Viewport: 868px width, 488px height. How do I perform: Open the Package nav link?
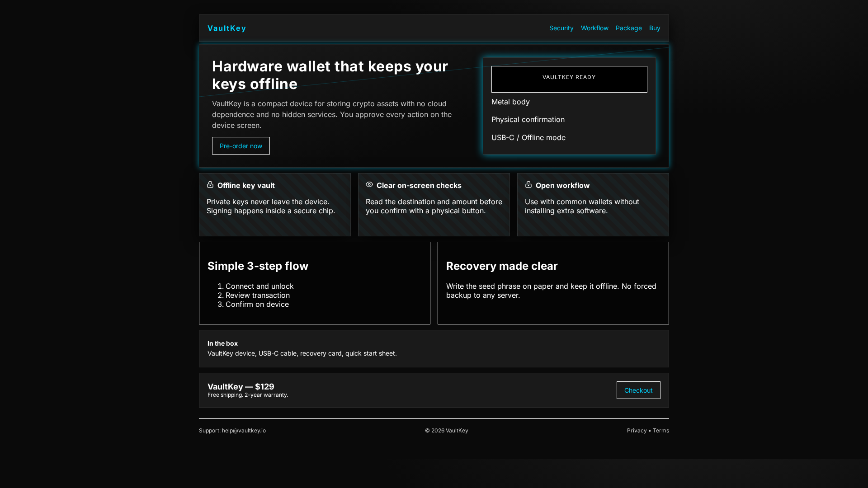coord(628,28)
